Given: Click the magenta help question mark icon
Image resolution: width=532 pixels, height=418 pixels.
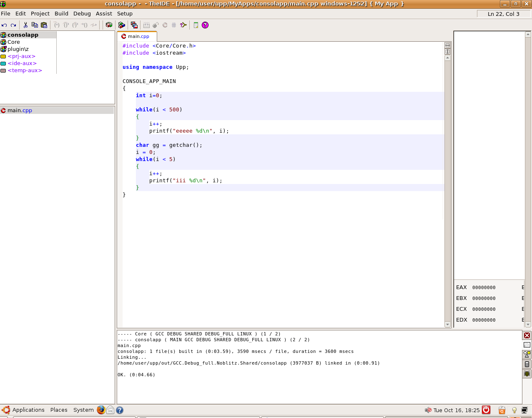Looking at the screenshot, I should [205, 25].
